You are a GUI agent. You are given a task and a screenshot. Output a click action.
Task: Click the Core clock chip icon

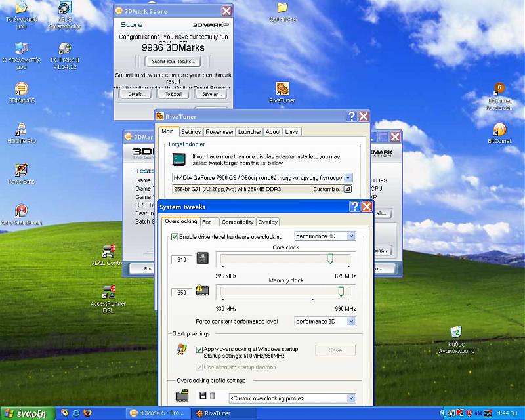[203, 258]
